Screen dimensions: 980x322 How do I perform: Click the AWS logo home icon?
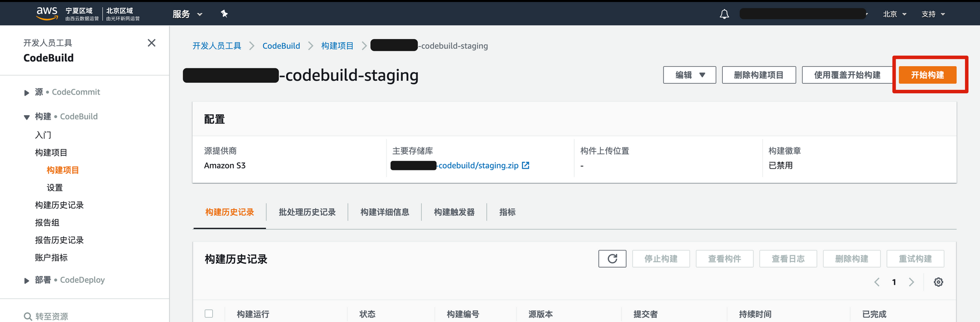point(47,13)
